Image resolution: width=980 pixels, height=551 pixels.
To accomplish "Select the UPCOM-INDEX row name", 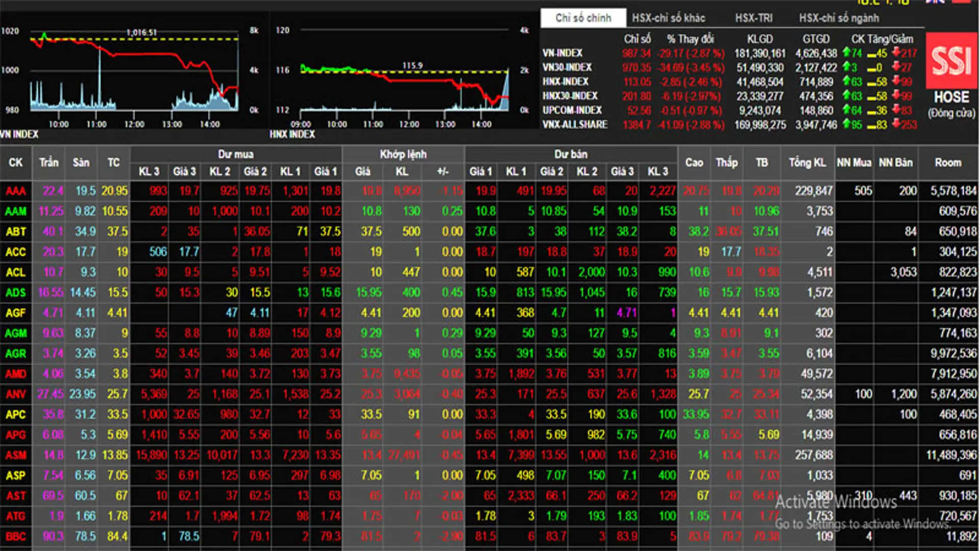I will click(572, 110).
